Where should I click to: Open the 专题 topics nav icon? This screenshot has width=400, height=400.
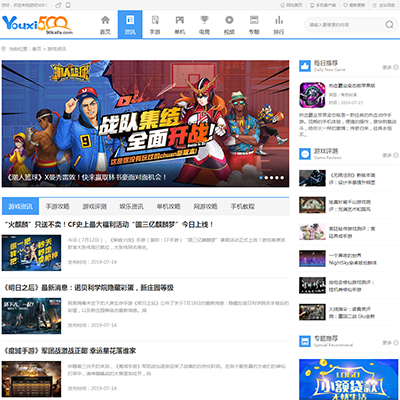click(x=254, y=20)
